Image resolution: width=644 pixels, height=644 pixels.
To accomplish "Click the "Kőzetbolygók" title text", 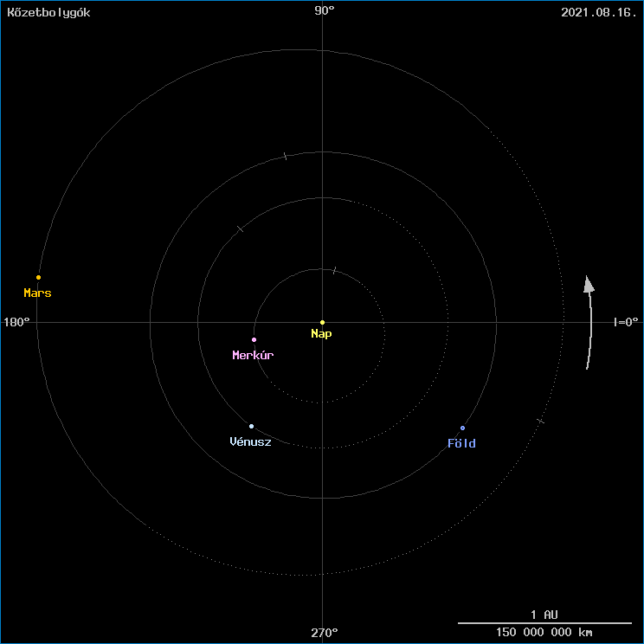I will [48, 12].
